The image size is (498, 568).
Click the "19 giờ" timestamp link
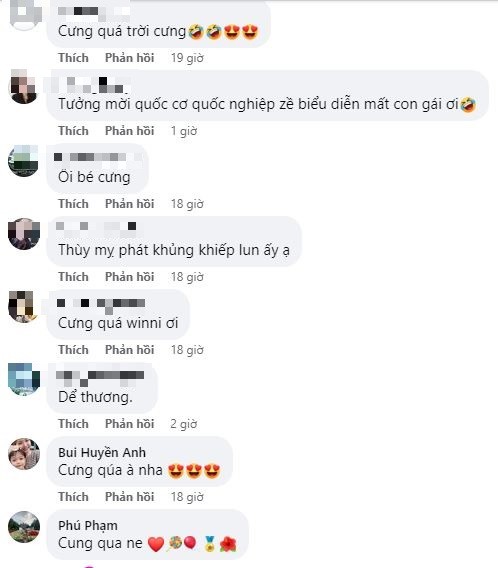pos(187,58)
